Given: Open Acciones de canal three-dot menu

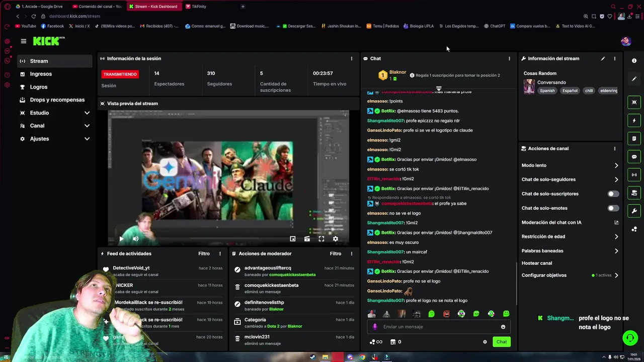Looking at the screenshot, I should tap(614, 149).
